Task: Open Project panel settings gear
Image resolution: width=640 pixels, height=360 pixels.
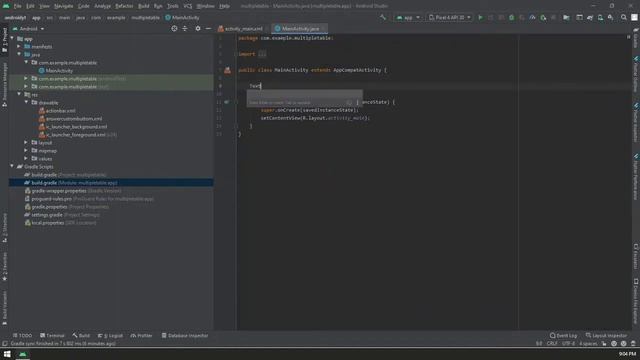Action: coord(198,29)
